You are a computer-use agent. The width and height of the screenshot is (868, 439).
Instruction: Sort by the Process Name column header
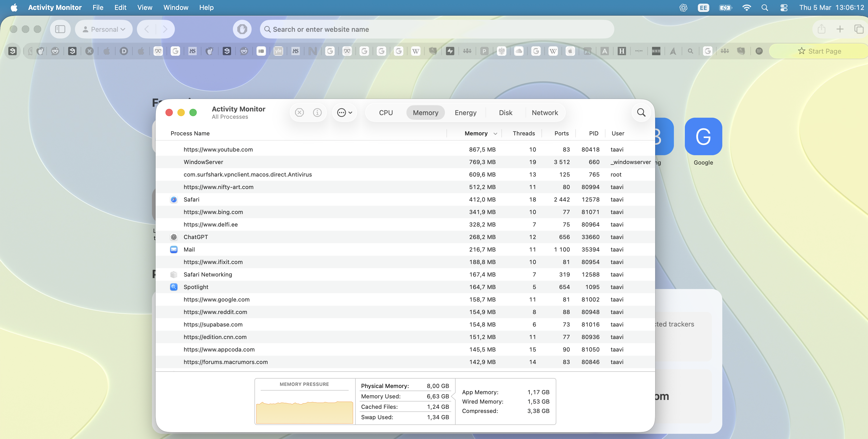190,134
